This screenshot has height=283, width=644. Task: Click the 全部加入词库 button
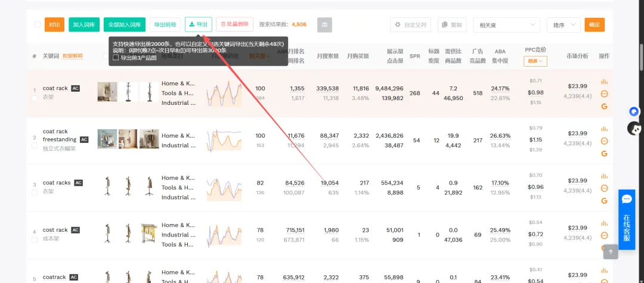125,24
